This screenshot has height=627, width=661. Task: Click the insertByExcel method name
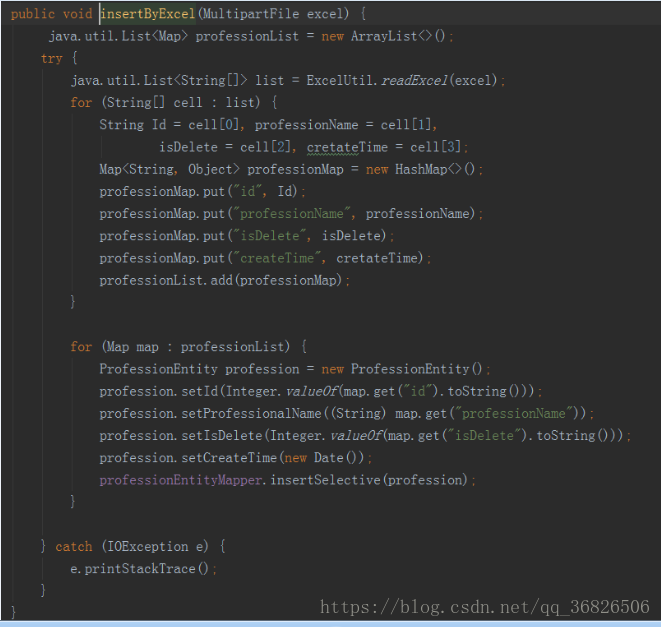148,14
